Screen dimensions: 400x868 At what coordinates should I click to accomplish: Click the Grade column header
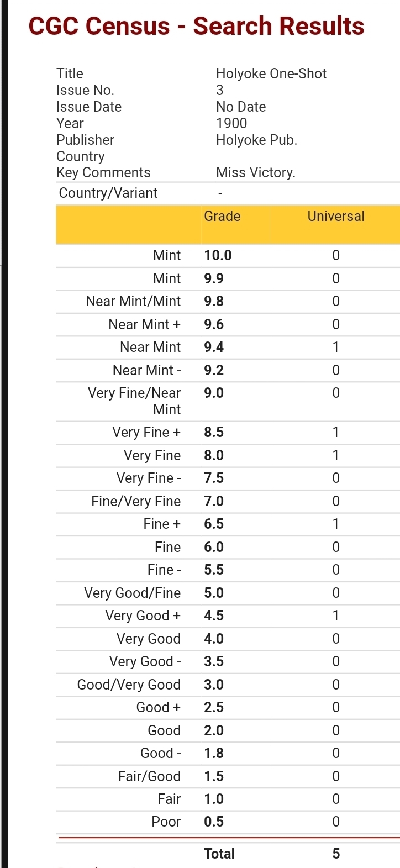pos(222,216)
